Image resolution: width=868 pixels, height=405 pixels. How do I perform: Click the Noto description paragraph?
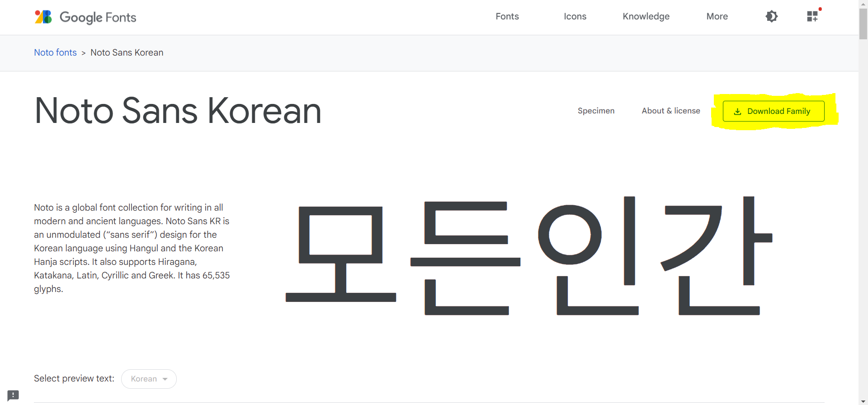coord(132,248)
